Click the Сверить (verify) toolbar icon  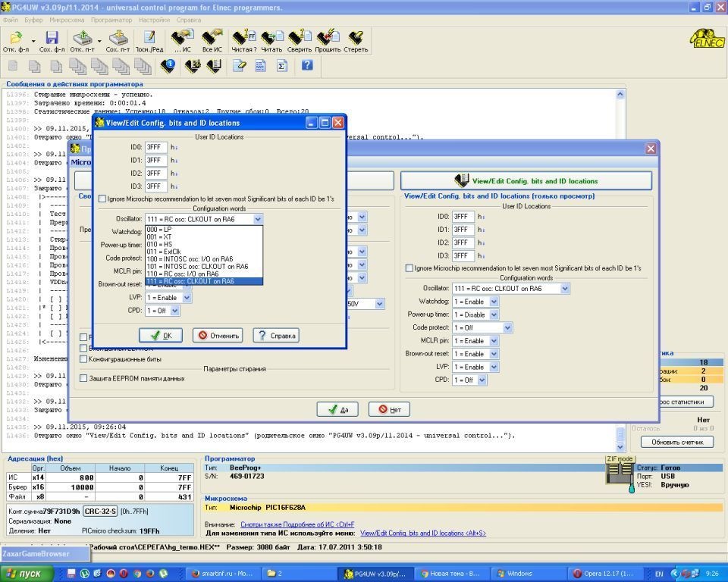[300, 37]
